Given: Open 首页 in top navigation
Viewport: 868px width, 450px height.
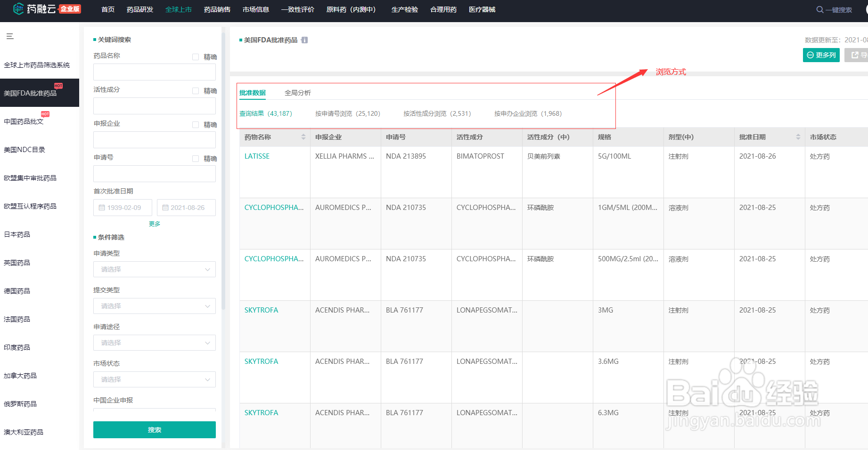Looking at the screenshot, I should click(108, 9).
